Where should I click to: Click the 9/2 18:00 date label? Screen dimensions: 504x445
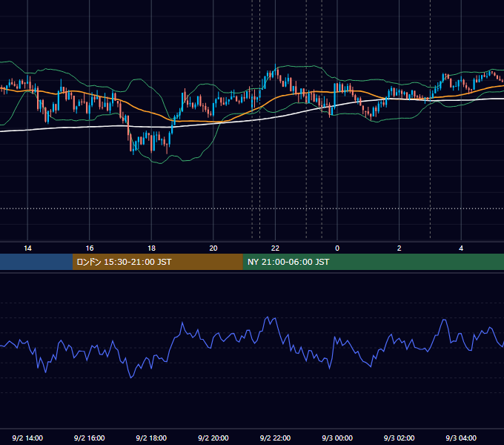click(x=151, y=438)
